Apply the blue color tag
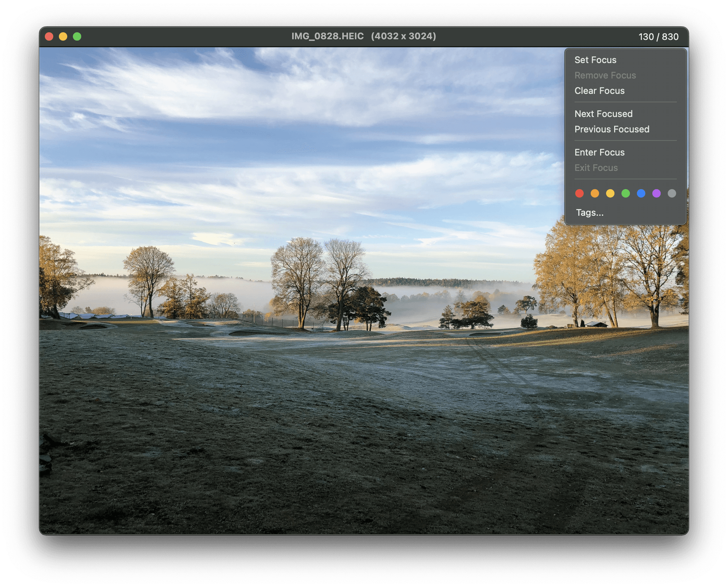The image size is (728, 587). [x=641, y=193]
